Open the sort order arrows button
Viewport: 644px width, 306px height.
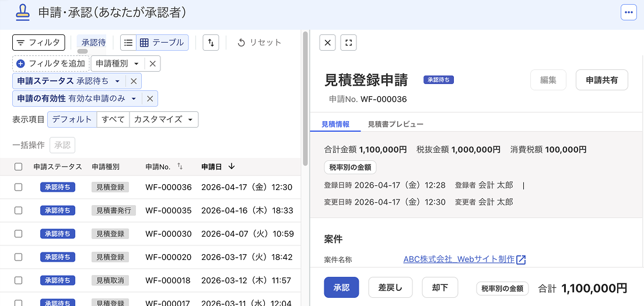tap(211, 42)
